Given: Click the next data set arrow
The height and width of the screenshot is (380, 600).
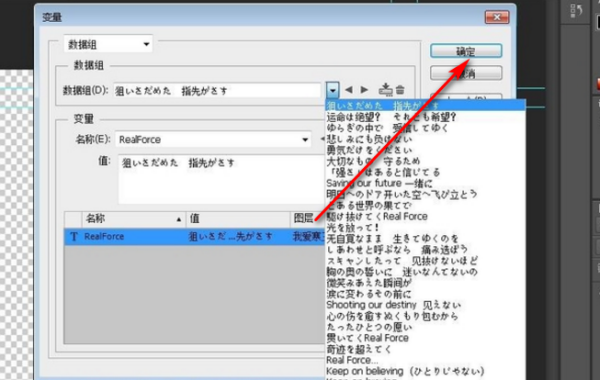Looking at the screenshot, I should (364, 90).
